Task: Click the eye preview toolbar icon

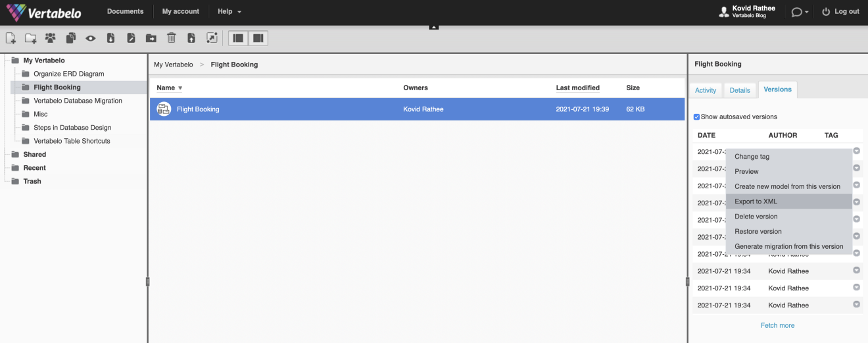Action: tap(91, 38)
